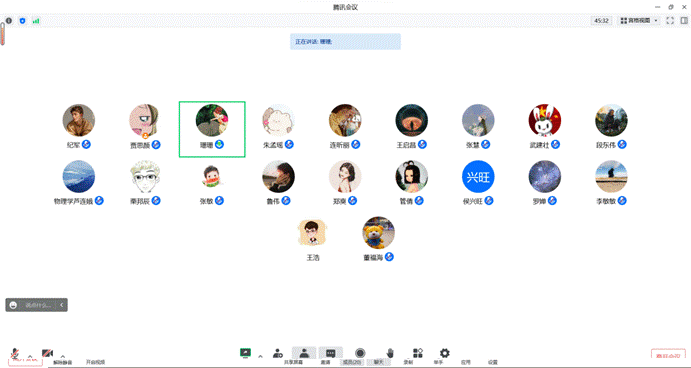The height and width of the screenshot is (368, 691).
Task: Collapse the chat input with chevron
Action: [62, 305]
